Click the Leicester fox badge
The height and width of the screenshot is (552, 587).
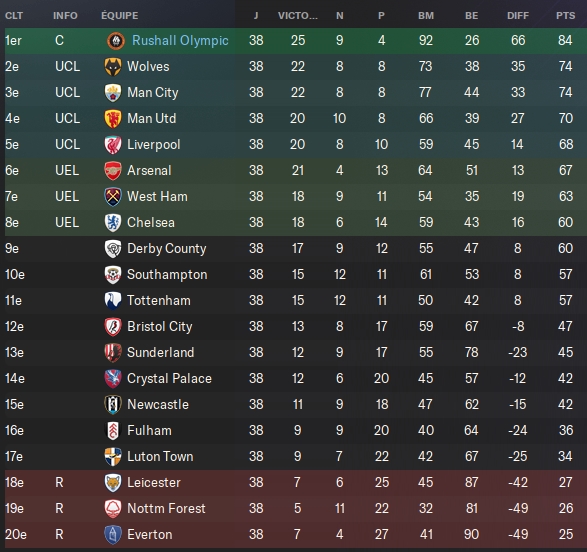pyautogui.click(x=113, y=482)
